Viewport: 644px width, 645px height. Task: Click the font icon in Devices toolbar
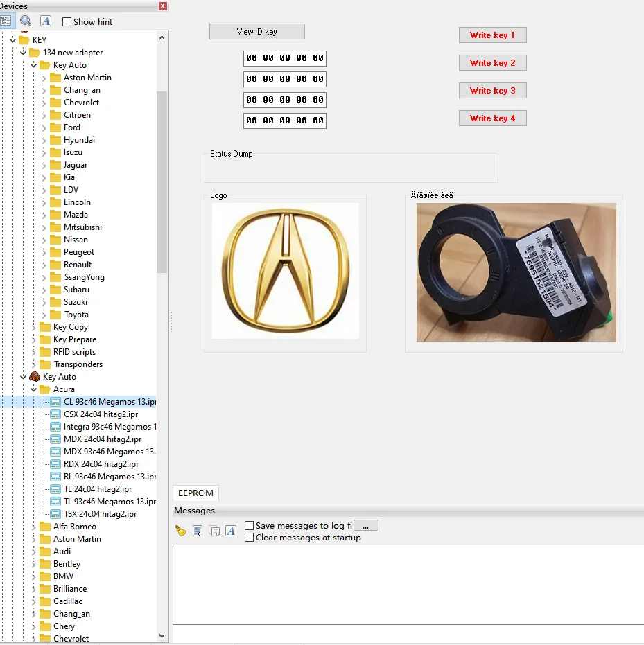pos(45,21)
